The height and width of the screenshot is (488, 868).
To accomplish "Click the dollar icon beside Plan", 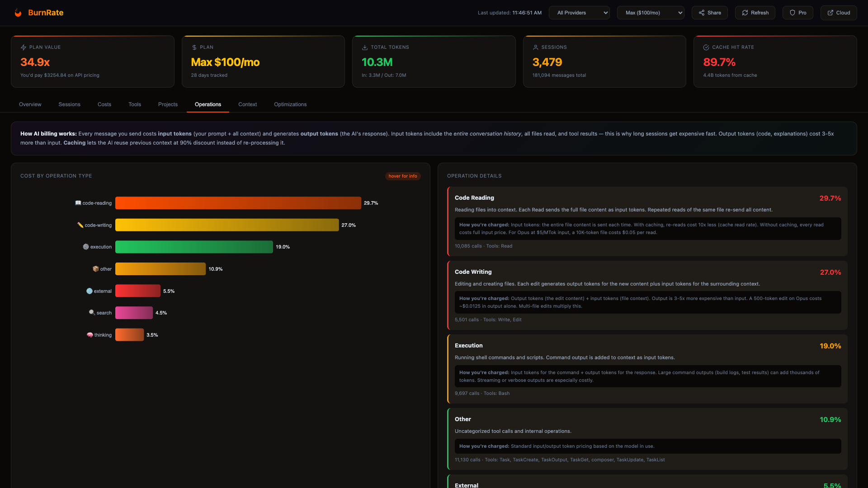I will [x=194, y=47].
